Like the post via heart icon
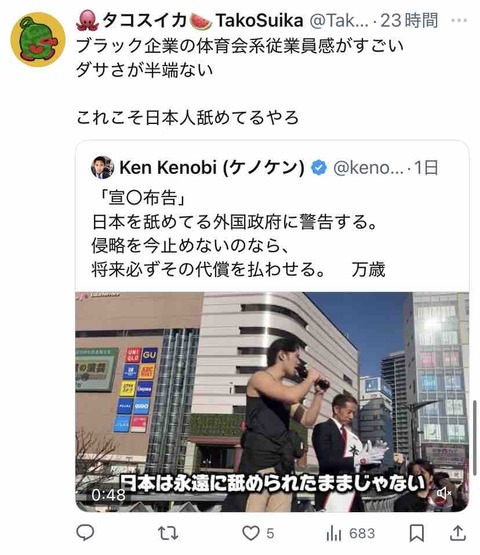This screenshot has height=555, width=480. (x=251, y=533)
